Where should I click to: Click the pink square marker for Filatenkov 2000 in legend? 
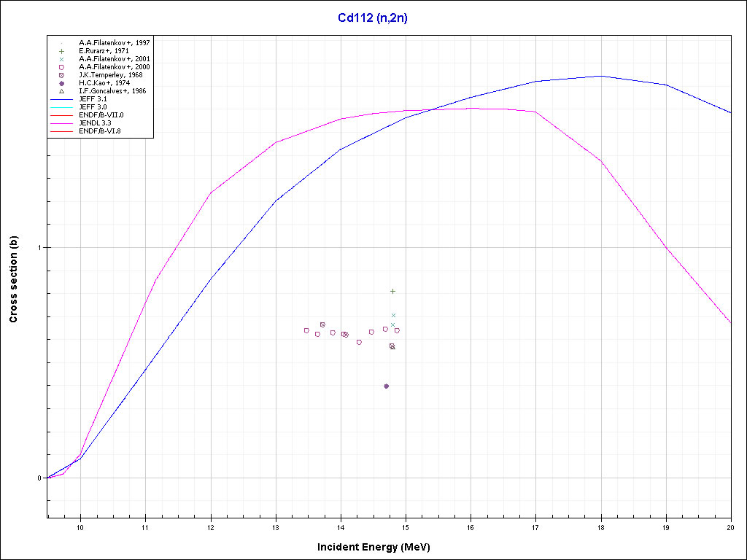tap(62, 67)
